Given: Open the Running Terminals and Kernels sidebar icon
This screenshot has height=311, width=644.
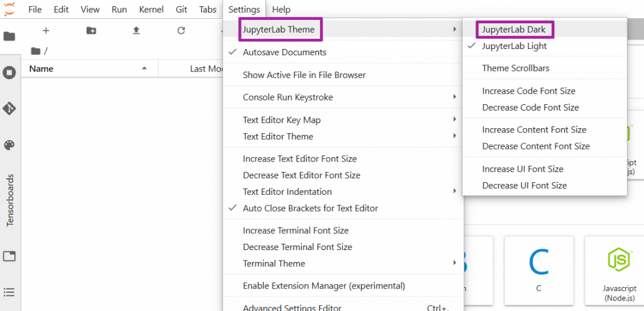Looking at the screenshot, I should (x=9, y=73).
